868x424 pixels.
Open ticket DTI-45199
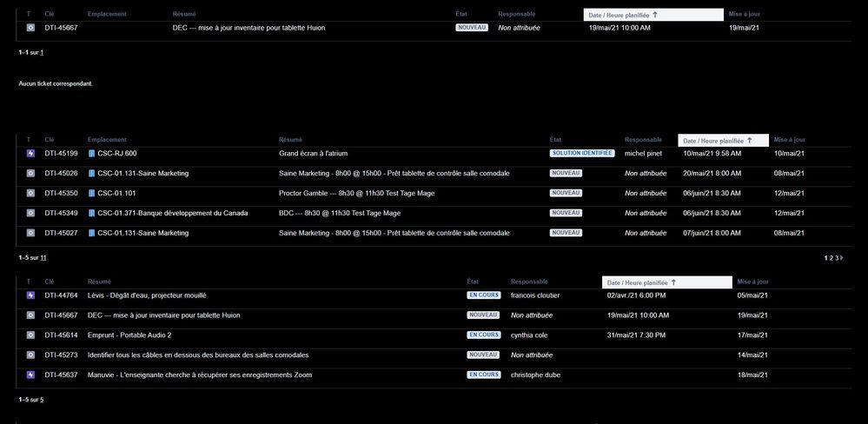tap(61, 153)
